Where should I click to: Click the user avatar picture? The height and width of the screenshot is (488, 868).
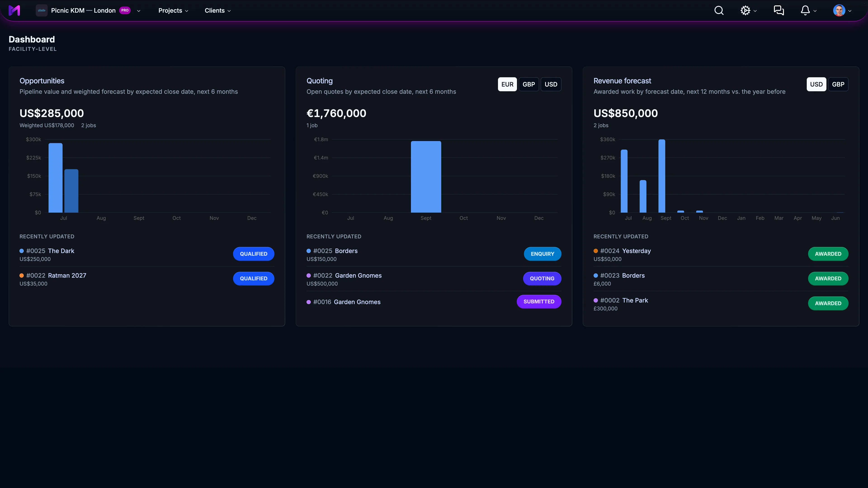(839, 10)
